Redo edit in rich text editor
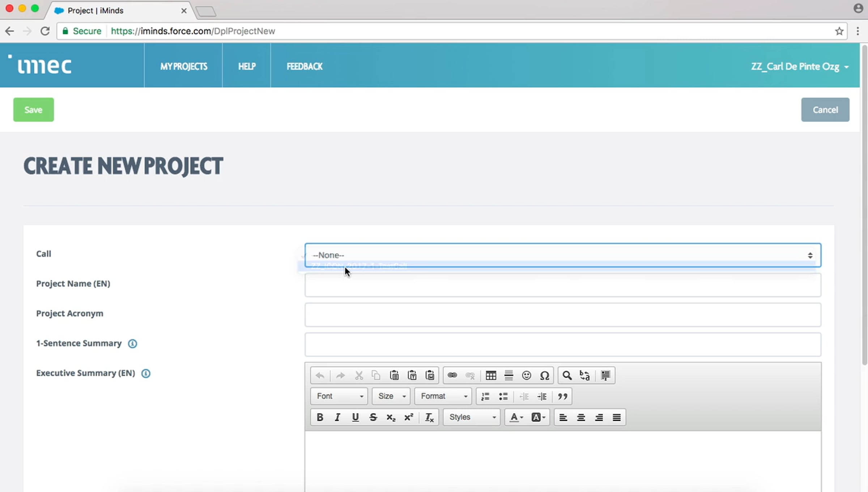 point(340,376)
